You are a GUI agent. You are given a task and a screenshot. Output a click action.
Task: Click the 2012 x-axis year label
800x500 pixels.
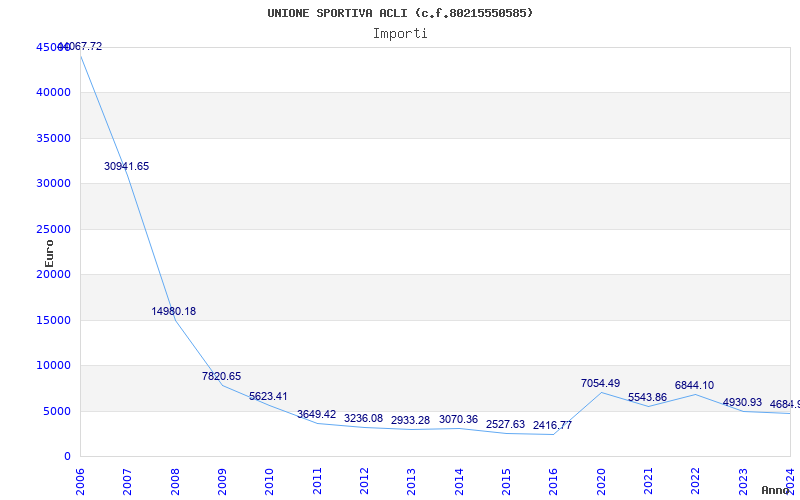pos(364,481)
